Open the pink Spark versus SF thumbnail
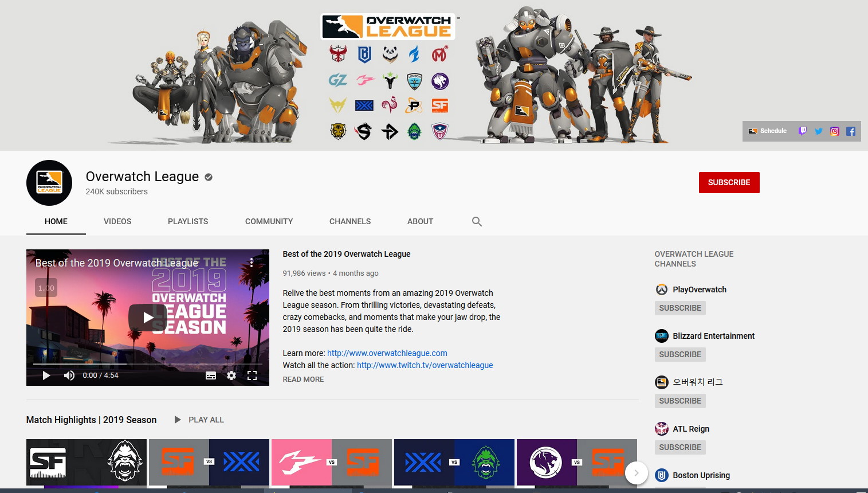 click(x=332, y=463)
